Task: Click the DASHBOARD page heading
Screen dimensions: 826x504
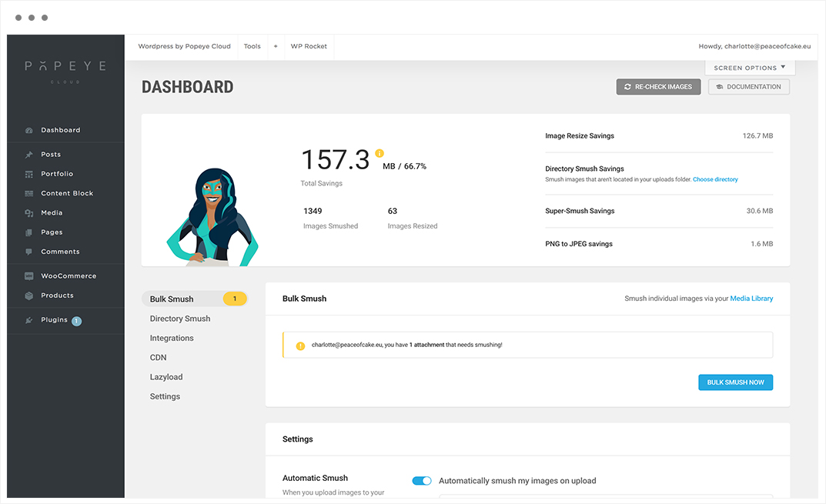Action: 188,87
